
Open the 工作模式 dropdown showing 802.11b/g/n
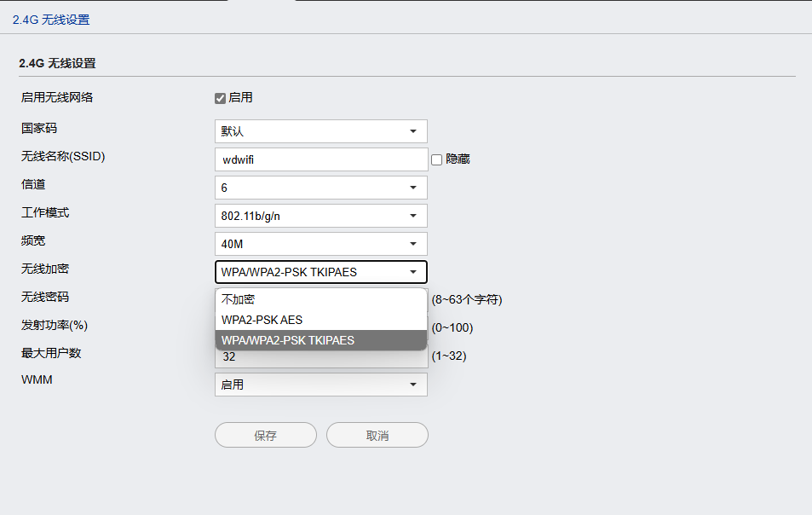321,216
